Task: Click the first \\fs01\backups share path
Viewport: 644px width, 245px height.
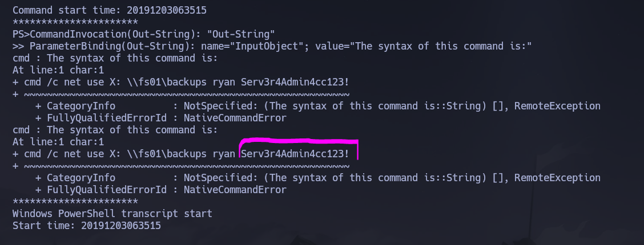Action: (163, 82)
